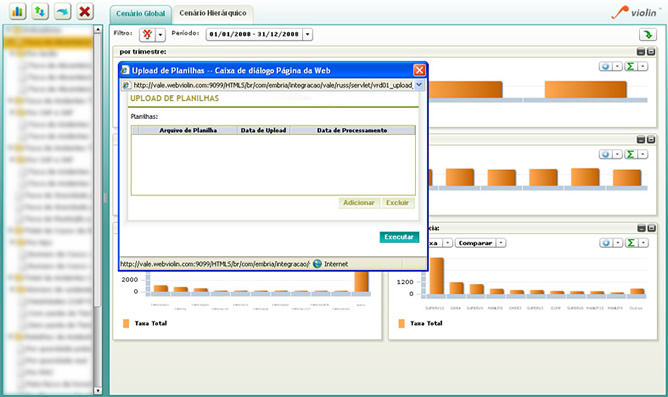Click the blue curved arrow toolbar icon
The width and height of the screenshot is (668, 397).
pyautogui.click(x=63, y=12)
